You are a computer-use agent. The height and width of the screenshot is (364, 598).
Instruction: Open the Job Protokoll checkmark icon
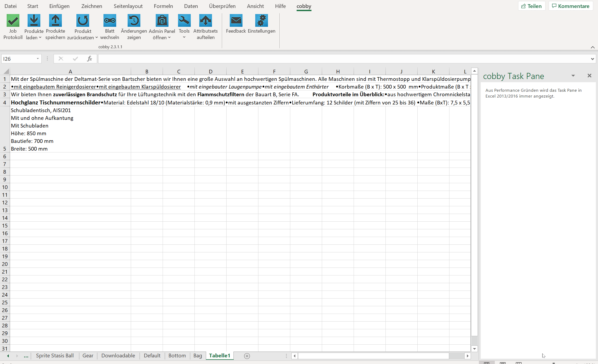point(13,21)
